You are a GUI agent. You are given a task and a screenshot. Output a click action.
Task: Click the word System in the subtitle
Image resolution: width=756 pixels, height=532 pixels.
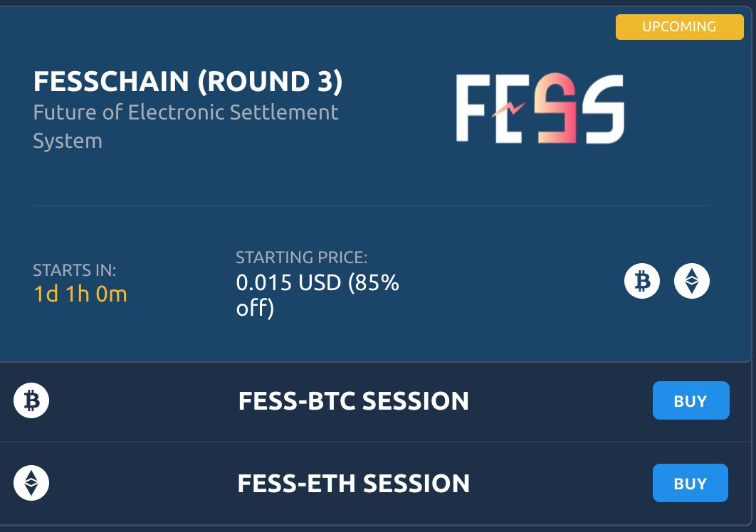click(x=68, y=141)
